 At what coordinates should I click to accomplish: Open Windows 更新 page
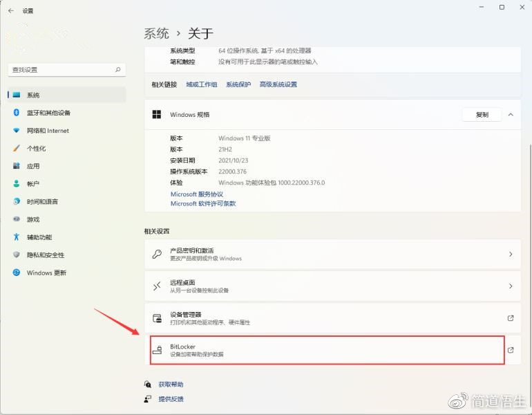[66, 273]
